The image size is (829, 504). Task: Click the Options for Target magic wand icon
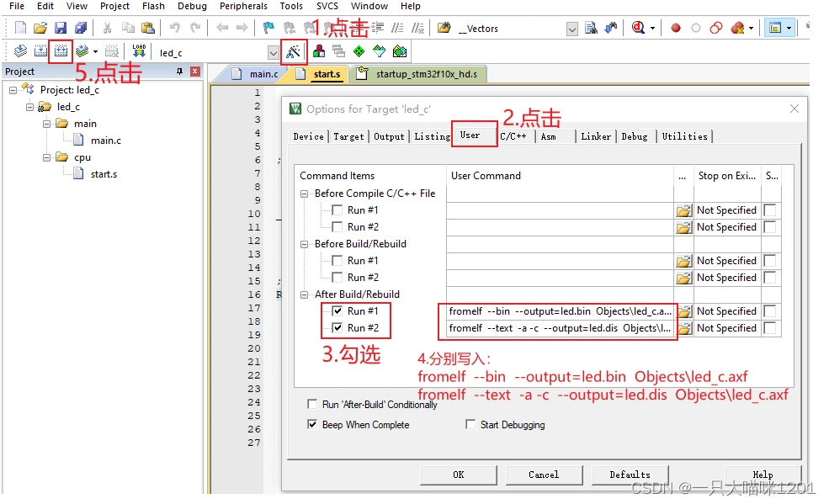point(293,52)
